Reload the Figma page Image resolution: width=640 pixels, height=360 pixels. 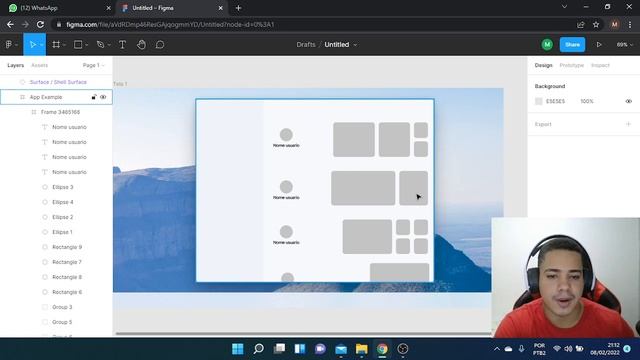tap(40, 24)
